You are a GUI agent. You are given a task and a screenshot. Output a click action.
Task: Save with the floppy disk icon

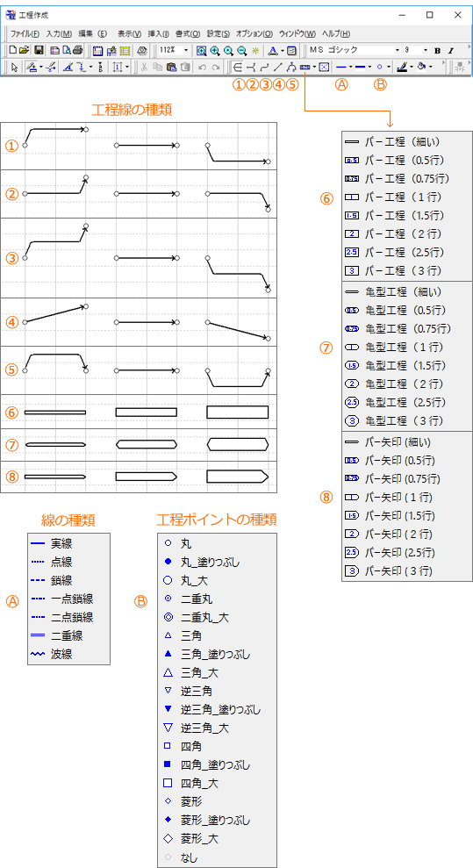coord(39,50)
